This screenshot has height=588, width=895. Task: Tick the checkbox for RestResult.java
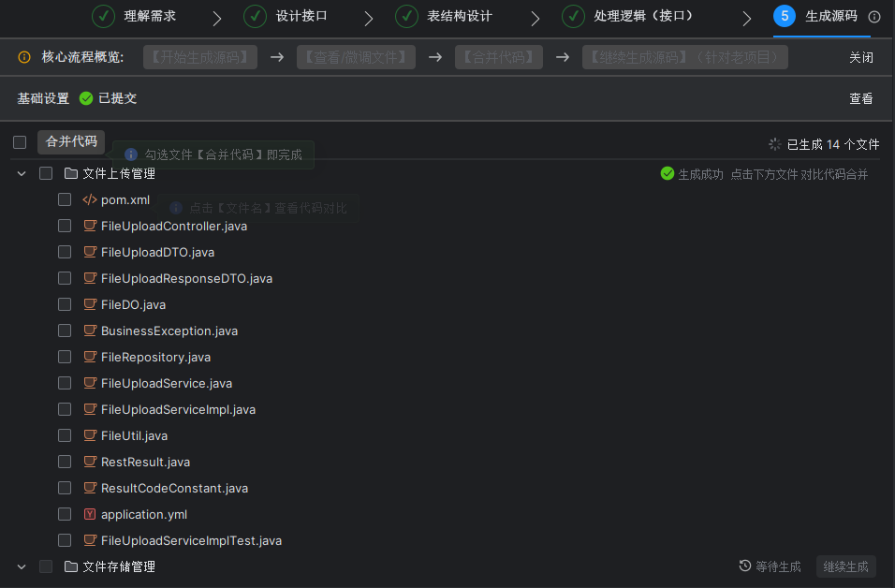point(65,462)
